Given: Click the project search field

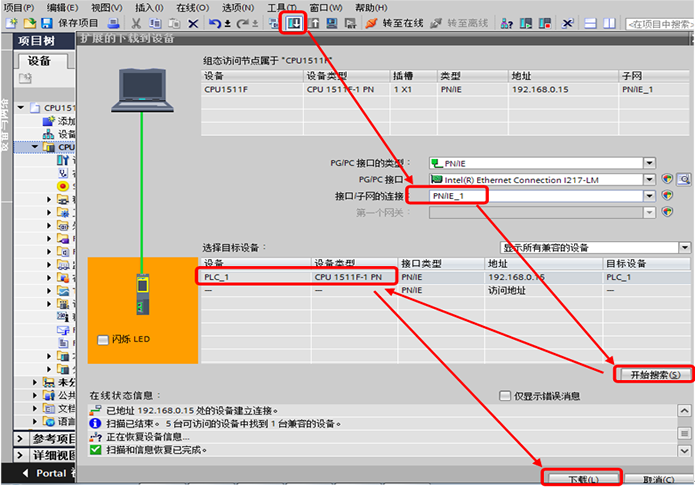Looking at the screenshot, I should click(660, 24).
